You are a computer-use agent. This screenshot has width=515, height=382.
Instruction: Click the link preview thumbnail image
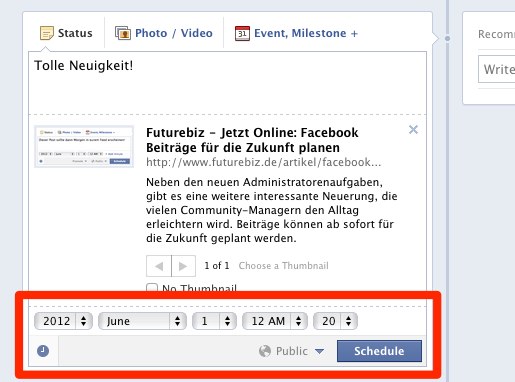(x=84, y=146)
